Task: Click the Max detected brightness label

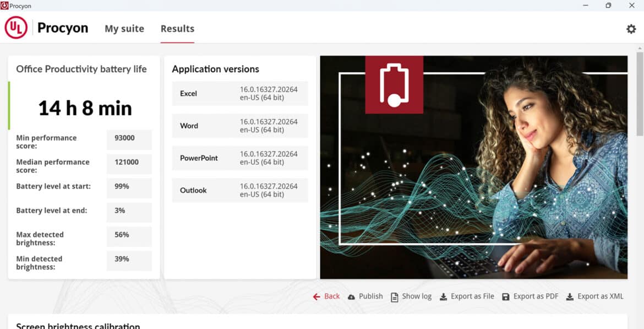Action: [x=40, y=239]
